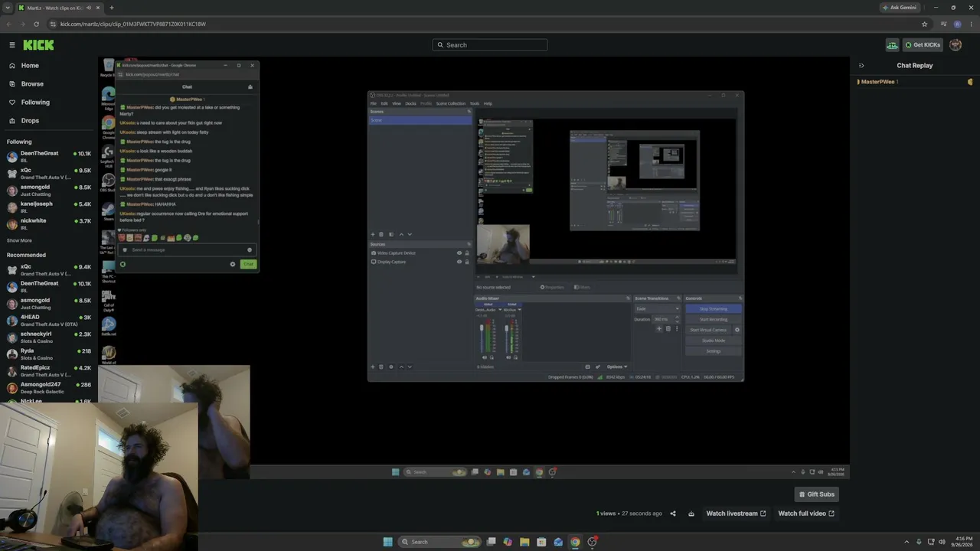Open Drops in the sidebar
980x551 pixels.
click(30, 121)
